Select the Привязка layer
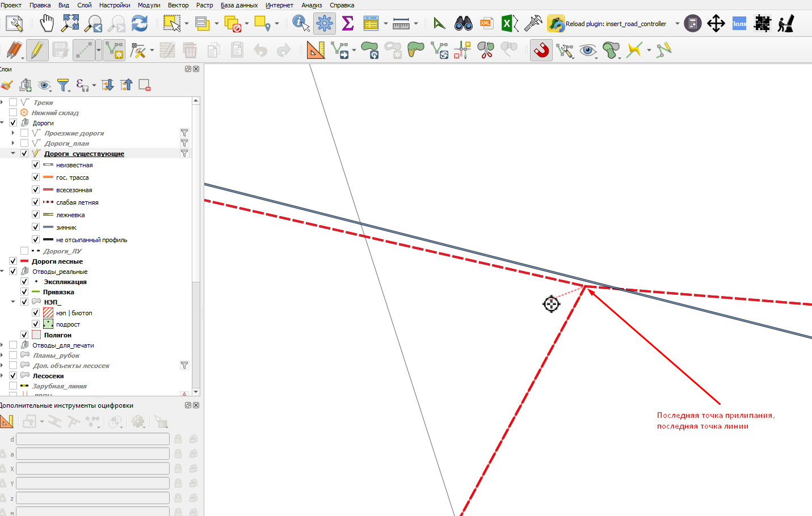Screen dimensions: 812x516 pyautogui.click(x=58, y=291)
